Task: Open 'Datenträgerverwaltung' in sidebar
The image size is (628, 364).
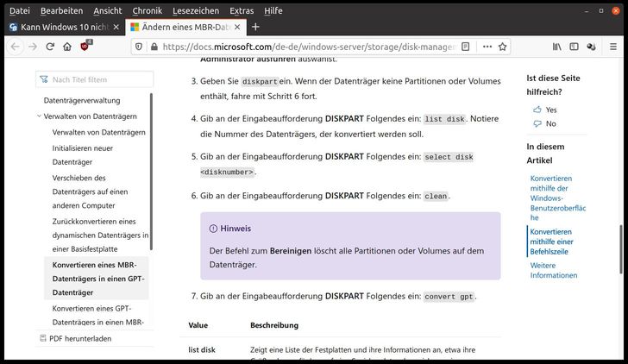Action: [82, 101]
